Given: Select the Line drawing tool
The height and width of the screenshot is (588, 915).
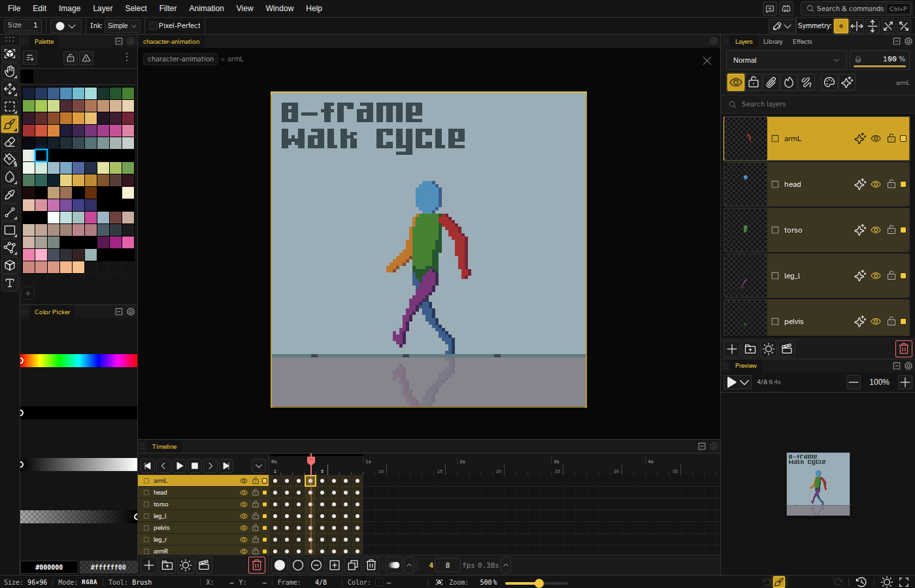Looking at the screenshot, I should click(10, 212).
